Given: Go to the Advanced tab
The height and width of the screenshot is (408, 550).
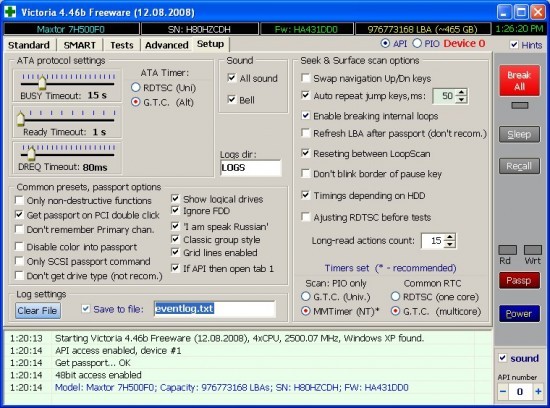Looking at the screenshot, I should pos(167,45).
